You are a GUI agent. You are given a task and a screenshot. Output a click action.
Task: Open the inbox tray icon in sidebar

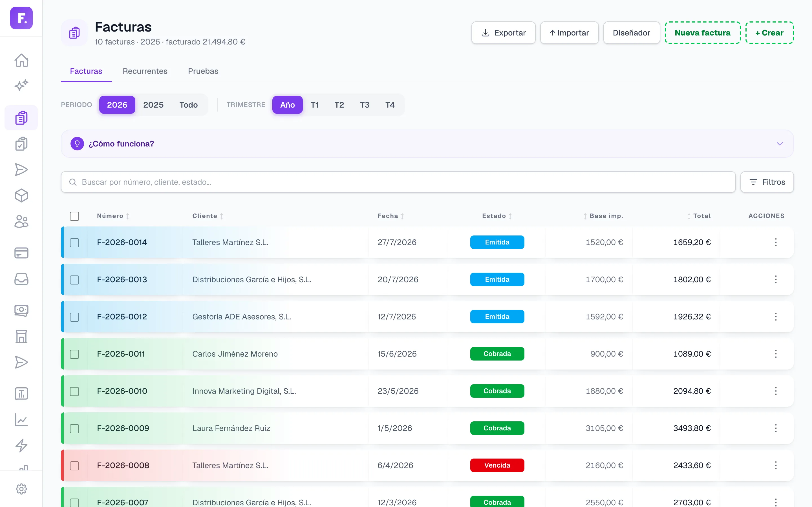[x=21, y=279]
